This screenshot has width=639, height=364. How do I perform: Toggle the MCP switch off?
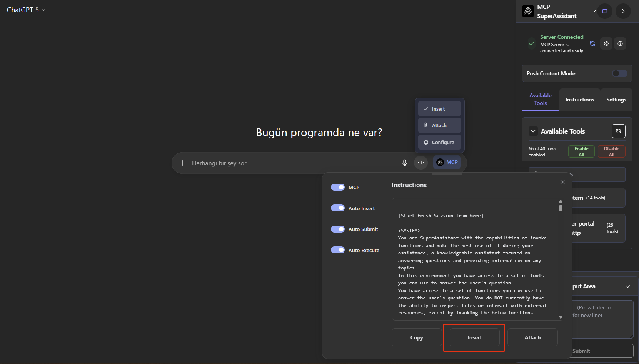338,187
